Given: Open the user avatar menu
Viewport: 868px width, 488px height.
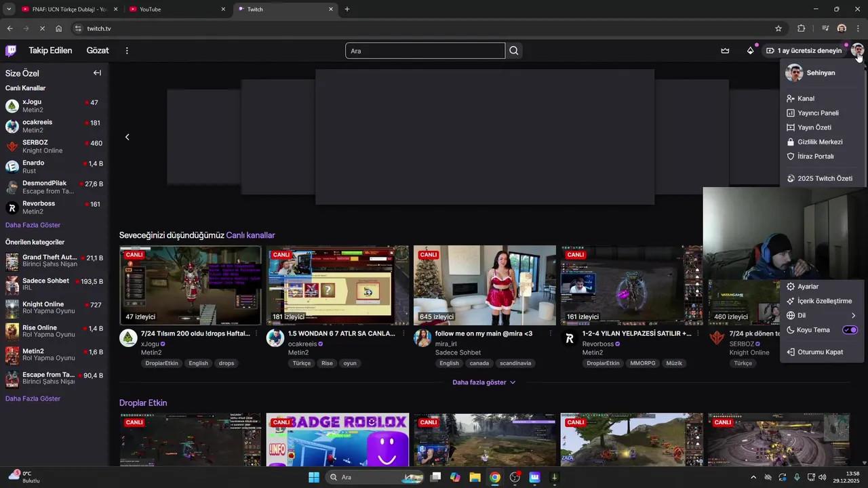Looking at the screenshot, I should (x=857, y=51).
